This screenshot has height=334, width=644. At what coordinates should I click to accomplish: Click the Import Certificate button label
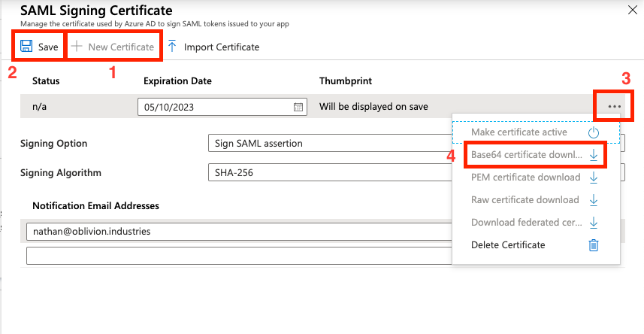coord(222,47)
